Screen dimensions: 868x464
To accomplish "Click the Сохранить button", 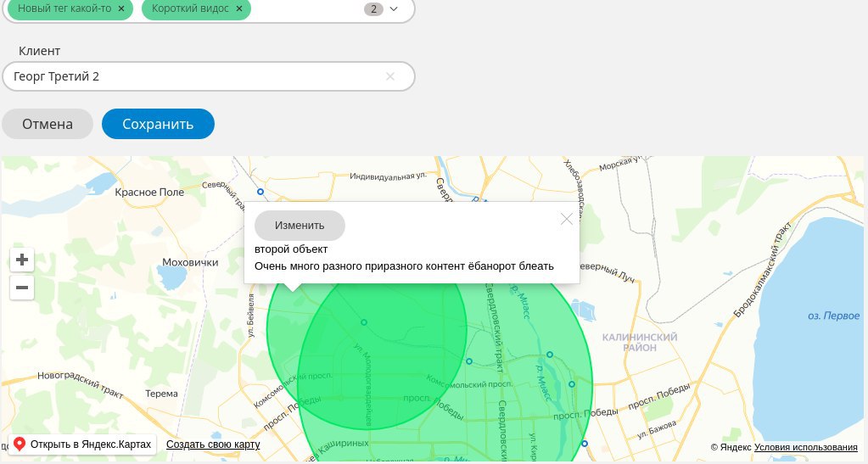I will pyautogui.click(x=158, y=124).
